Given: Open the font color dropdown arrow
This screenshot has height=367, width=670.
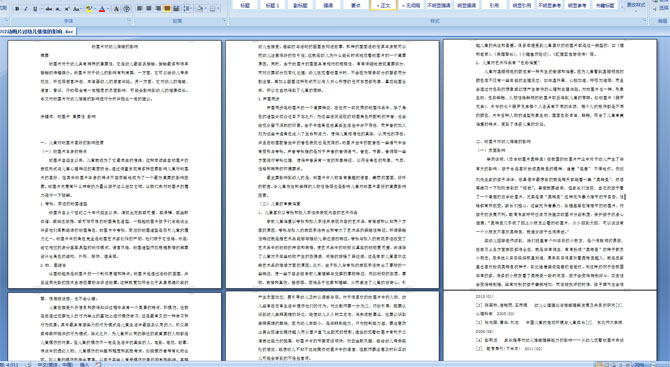Looking at the screenshot, I should 108,9.
